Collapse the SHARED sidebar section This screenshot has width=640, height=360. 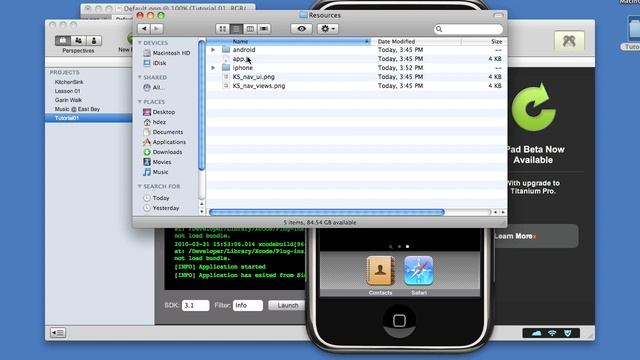(140, 77)
